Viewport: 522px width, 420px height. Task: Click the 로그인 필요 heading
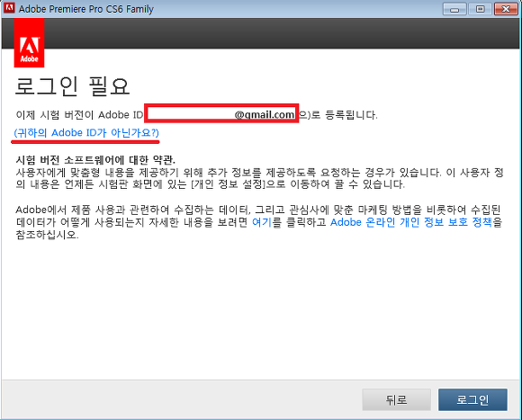tap(72, 86)
